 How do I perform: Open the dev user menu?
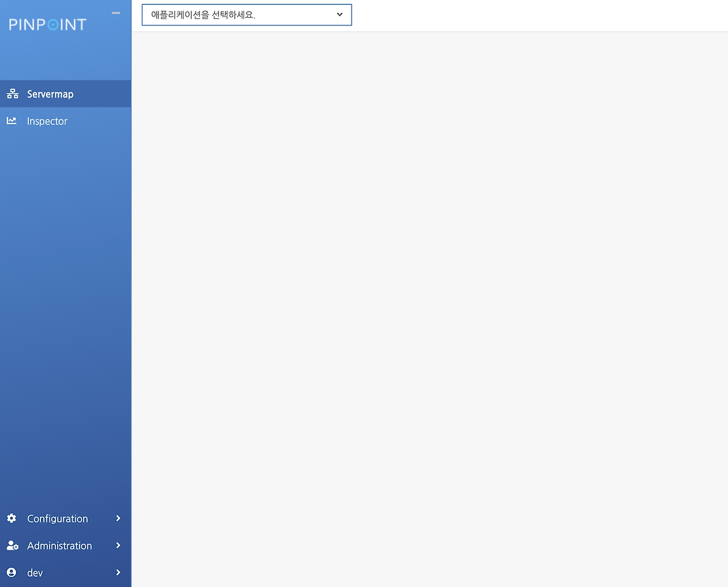[65, 572]
